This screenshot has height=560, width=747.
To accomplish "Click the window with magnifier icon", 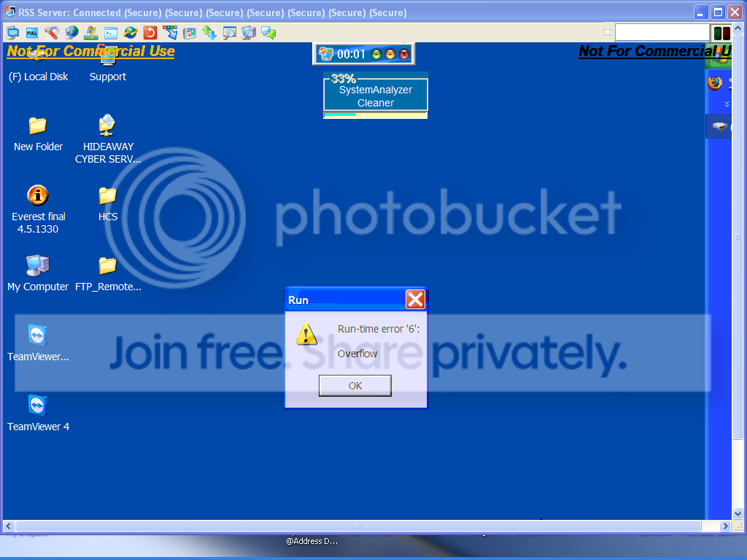I will point(229,33).
